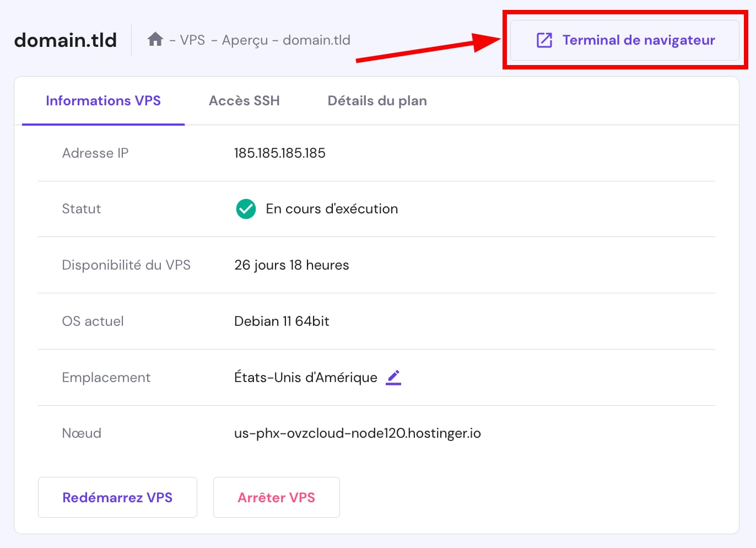The width and height of the screenshot is (756, 548).
Task: Click the domain.tld breadcrumb entry
Action: pos(316,40)
